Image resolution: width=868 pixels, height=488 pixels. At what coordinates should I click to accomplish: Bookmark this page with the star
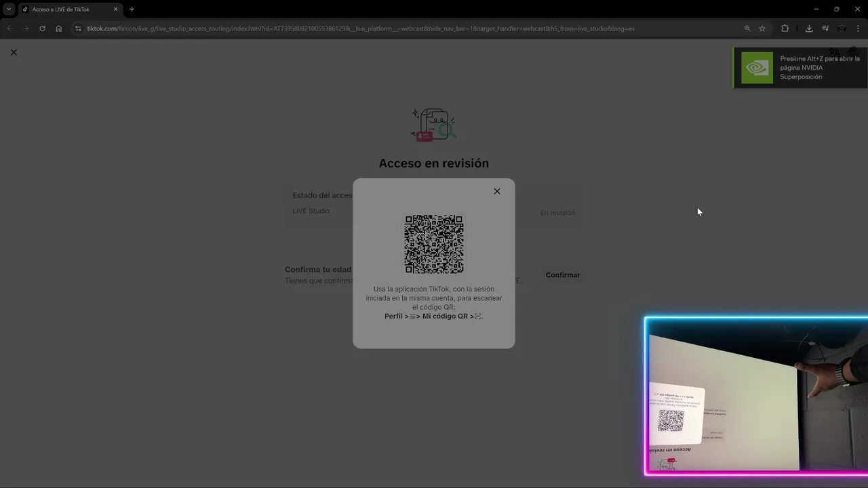[762, 28]
